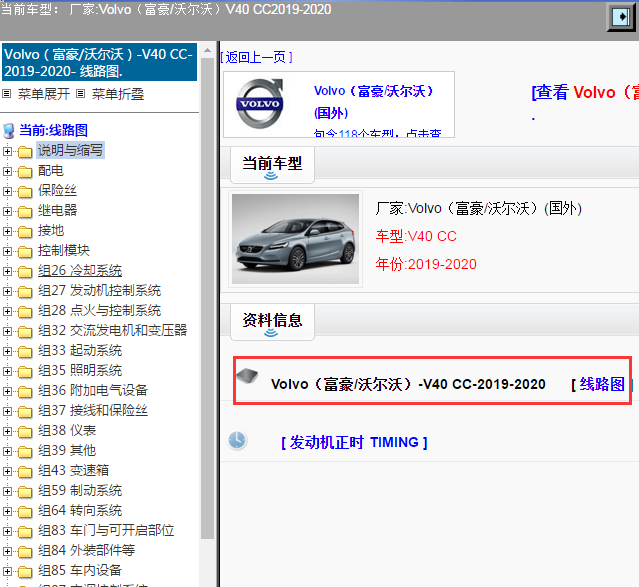
Task: Expand the 配电 tree node
Action: pos(7,171)
